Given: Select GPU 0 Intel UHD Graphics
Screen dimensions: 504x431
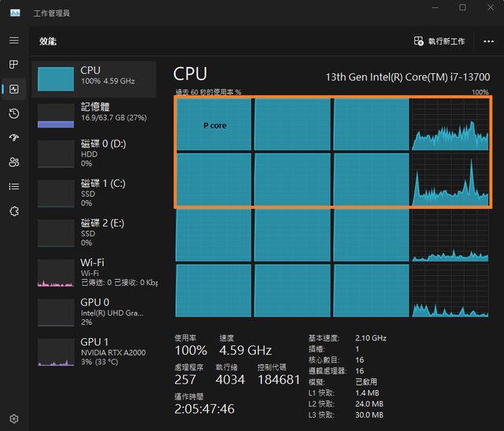Looking at the screenshot, I should [x=94, y=312].
